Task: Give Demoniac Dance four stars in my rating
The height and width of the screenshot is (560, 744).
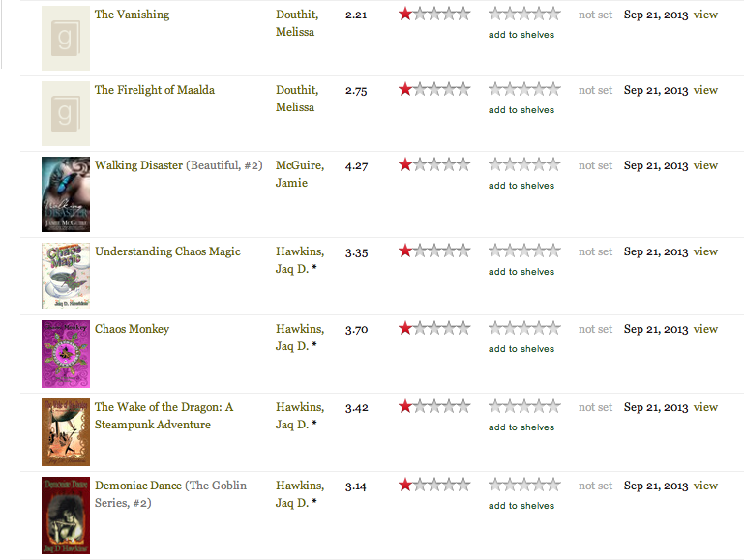Action: click(538, 486)
